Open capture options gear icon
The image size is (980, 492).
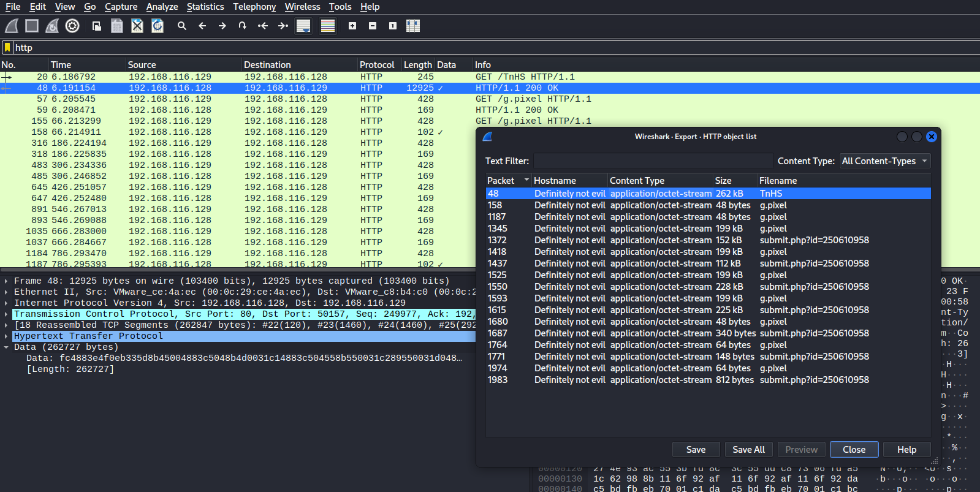click(x=72, y=26)
